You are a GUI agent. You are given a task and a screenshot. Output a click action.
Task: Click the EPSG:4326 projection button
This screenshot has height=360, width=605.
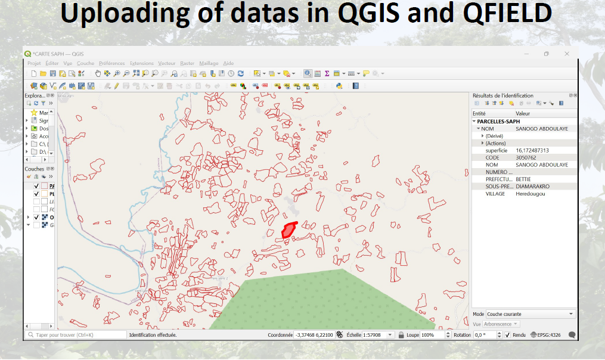tap(546, 335)
